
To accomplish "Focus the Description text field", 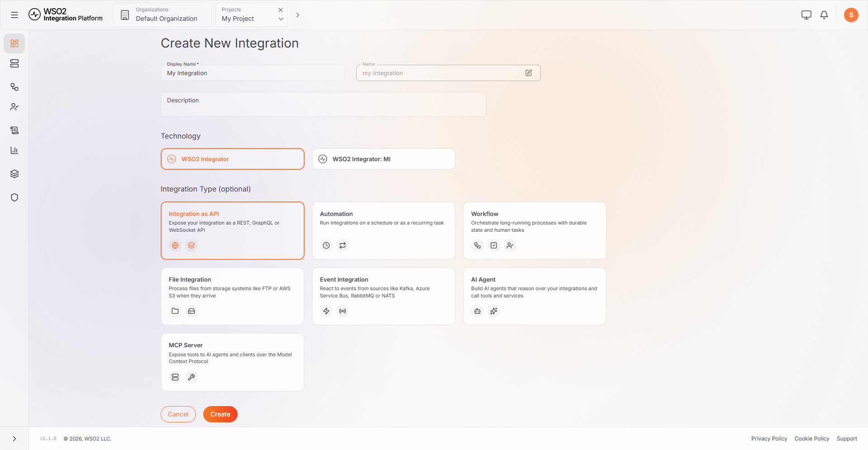I will tap(324, 105).
